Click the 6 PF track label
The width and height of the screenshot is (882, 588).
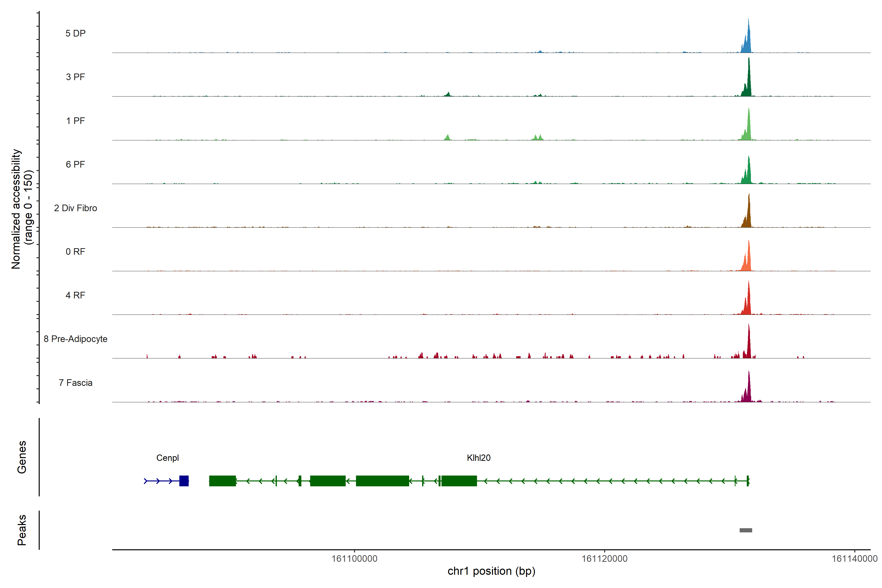[x=75, y=164]
